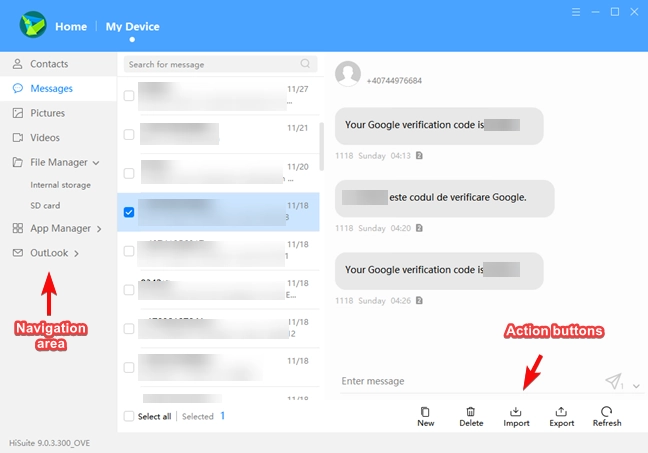648x453 pixels.
Task: Click the HiSuite logo icon
Action: [x=33, y=25]
